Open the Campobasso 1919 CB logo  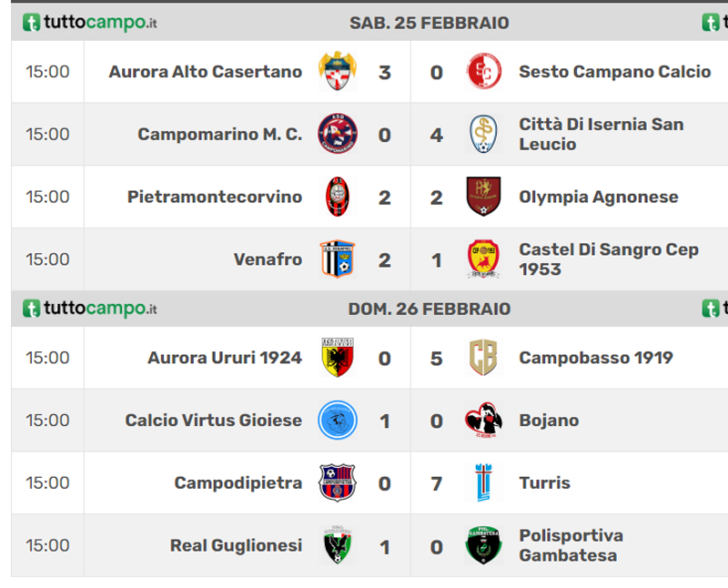coord(483,357)
